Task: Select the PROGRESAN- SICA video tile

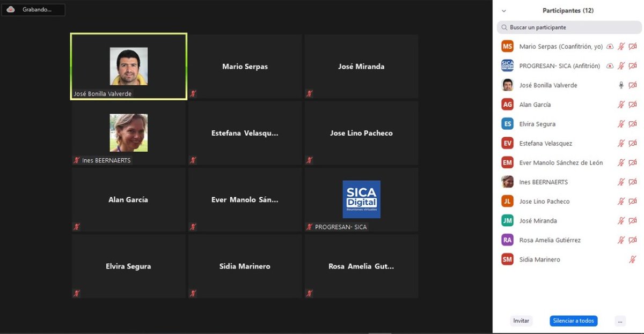Action: [361, 199]
